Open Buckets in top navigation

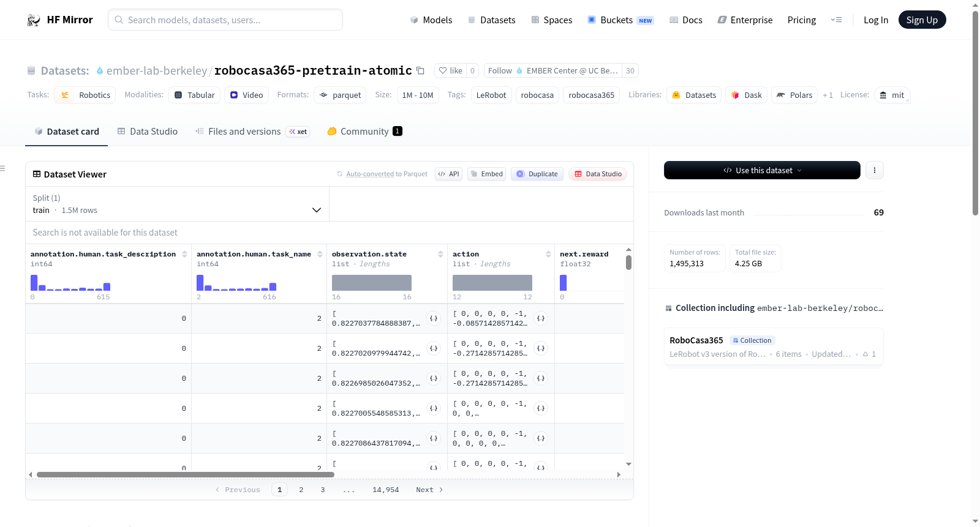(620, 20)
